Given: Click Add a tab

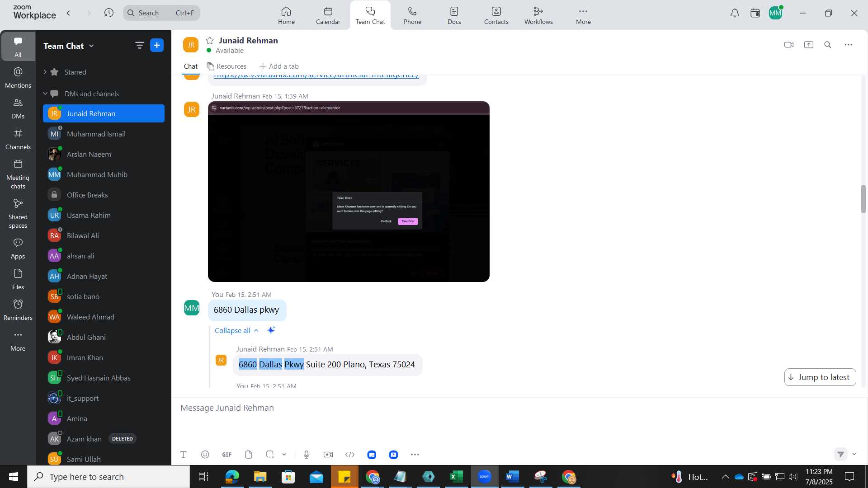Looking at the screenshot, I should [x=279, y=66].
